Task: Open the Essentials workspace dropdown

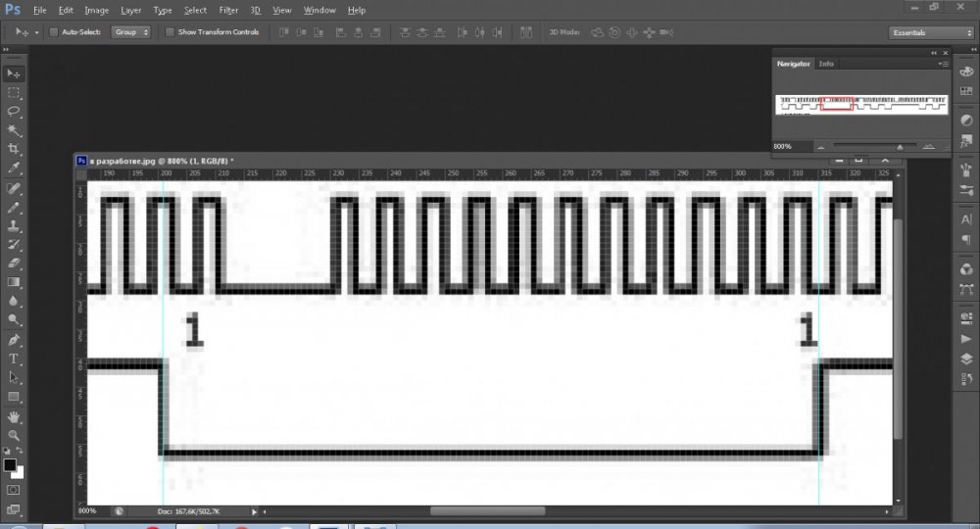Action: click(930, 32)
